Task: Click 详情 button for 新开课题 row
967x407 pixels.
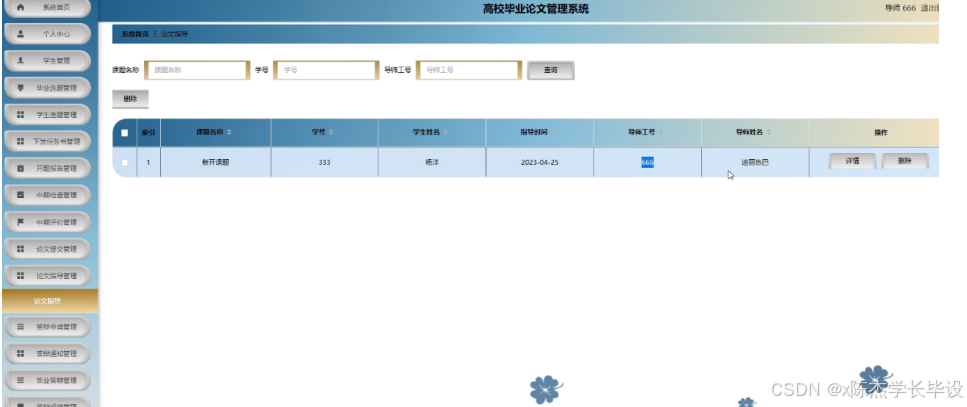Action: pyautogui.click(x=852, y=161)
